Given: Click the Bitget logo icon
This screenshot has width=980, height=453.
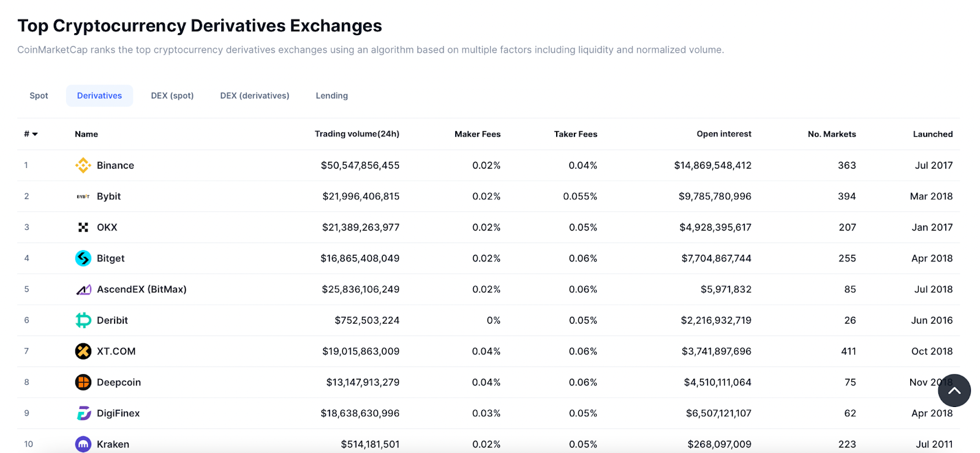Looking at the screenshot, I should click(x=83, y=258).
